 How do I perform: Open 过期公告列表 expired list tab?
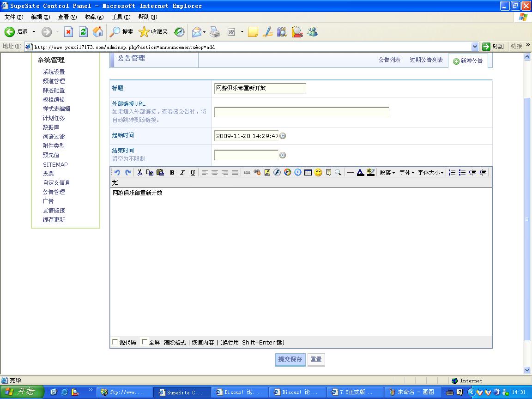(426, 60)
